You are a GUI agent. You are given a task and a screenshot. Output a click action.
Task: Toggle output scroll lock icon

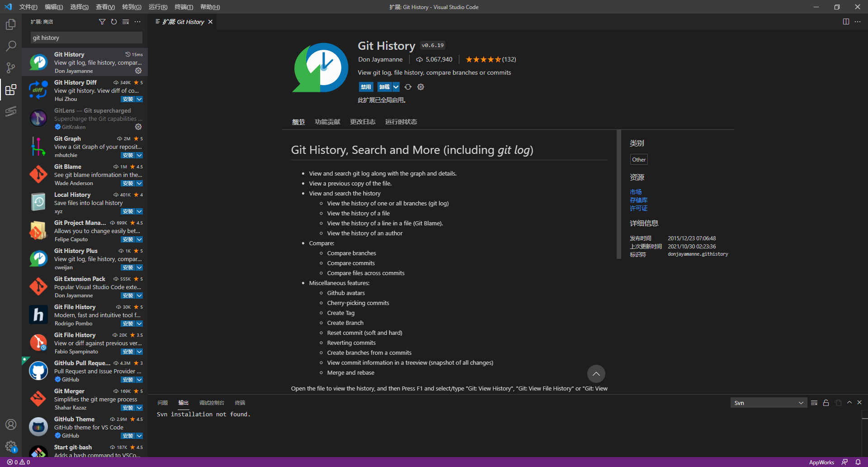click(x=826, y=403)
